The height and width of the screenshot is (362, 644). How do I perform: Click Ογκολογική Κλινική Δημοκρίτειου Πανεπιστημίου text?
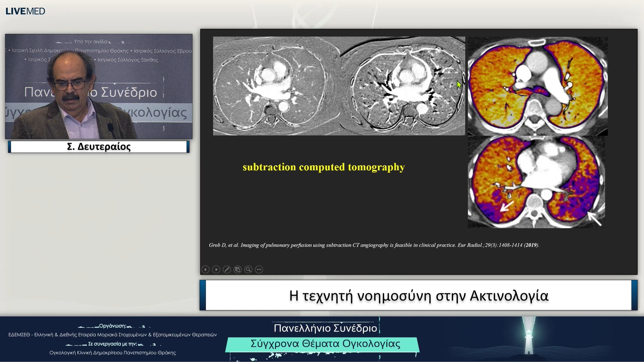pyautogui.click(x=112, y=353)
